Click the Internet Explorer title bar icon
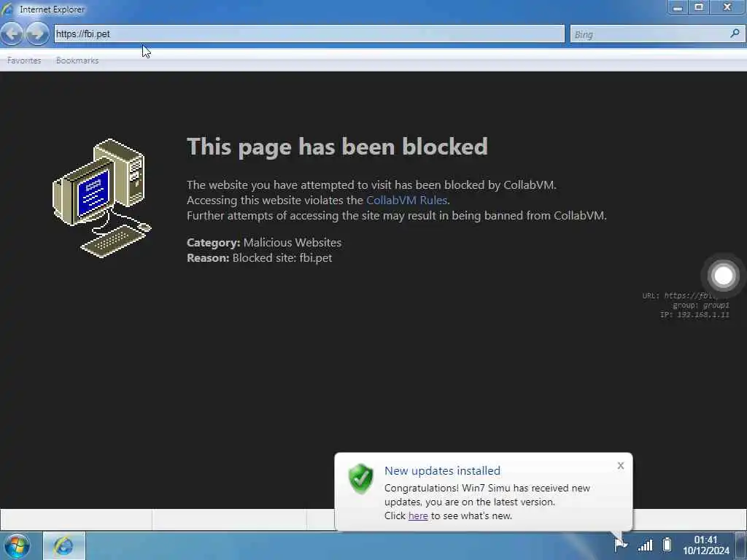Screen dimensions: 747x560 7,9
